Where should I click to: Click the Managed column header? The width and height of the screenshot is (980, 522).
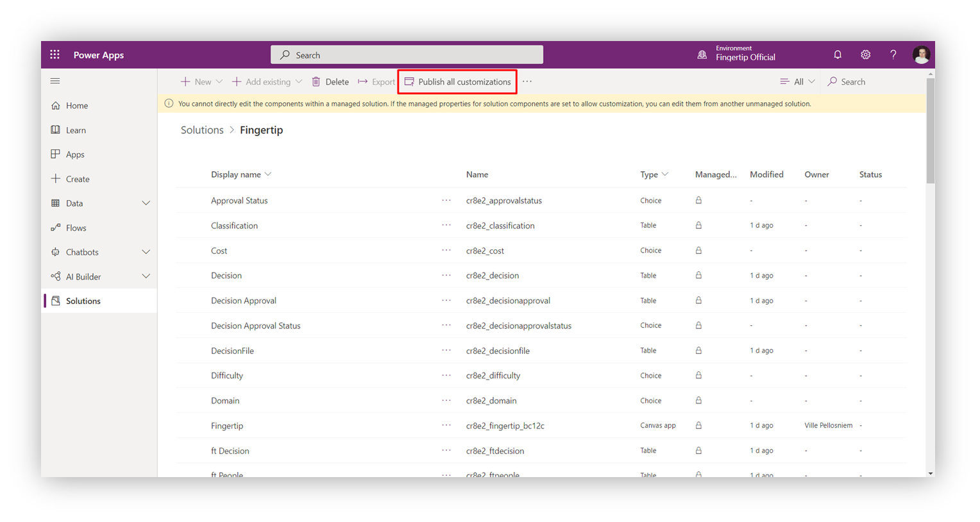click(716, 174)
